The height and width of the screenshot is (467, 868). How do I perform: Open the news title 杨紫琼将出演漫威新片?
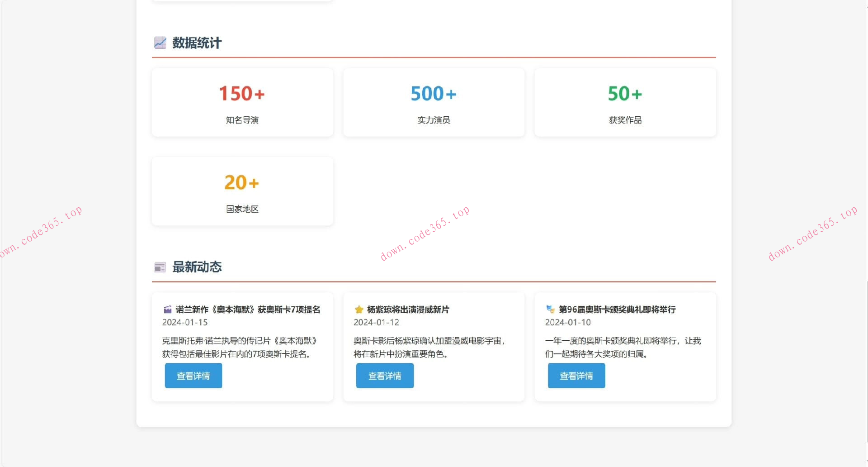pyautogui.click(x=408, y=310)
